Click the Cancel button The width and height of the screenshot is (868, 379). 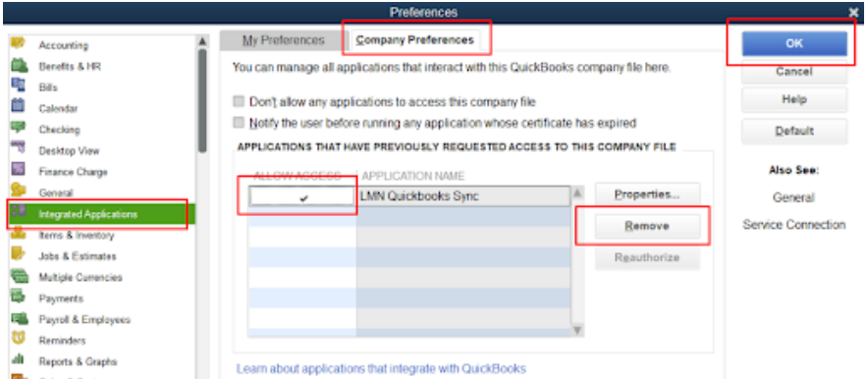point(794,72)
